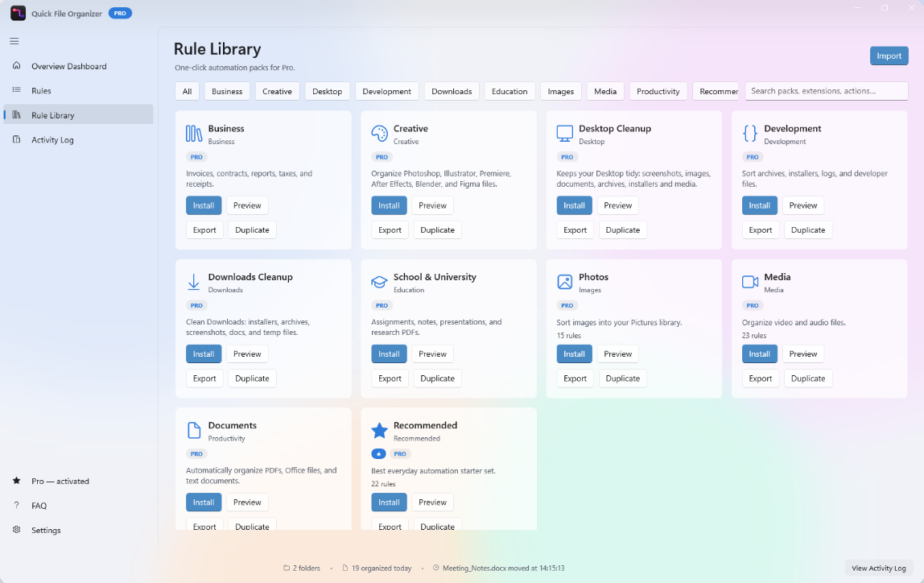Viewport: 924px width, 583px height.
Task: Install the Media pack
Action: click(759, 354)
